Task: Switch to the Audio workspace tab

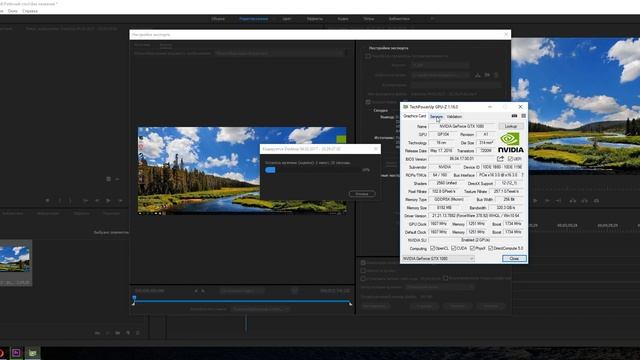Action: click(x=343, y=19)
